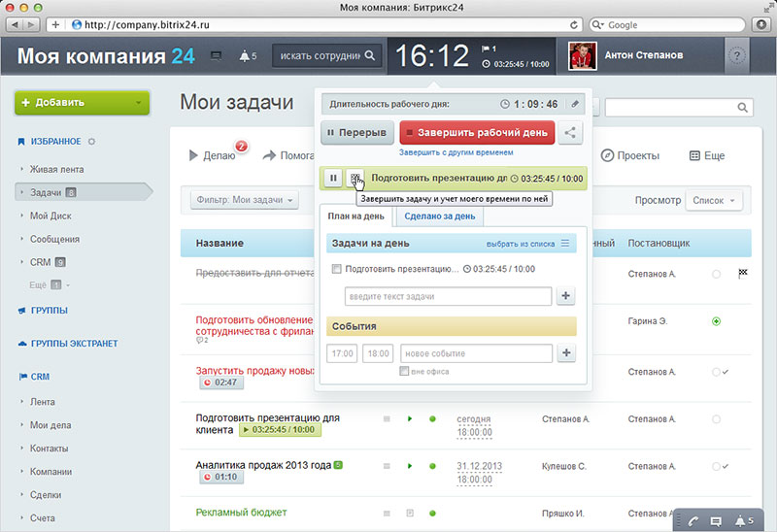Go back with browser back arrow
This screenshot has height=532, width=777.
(x=15, y=25)
